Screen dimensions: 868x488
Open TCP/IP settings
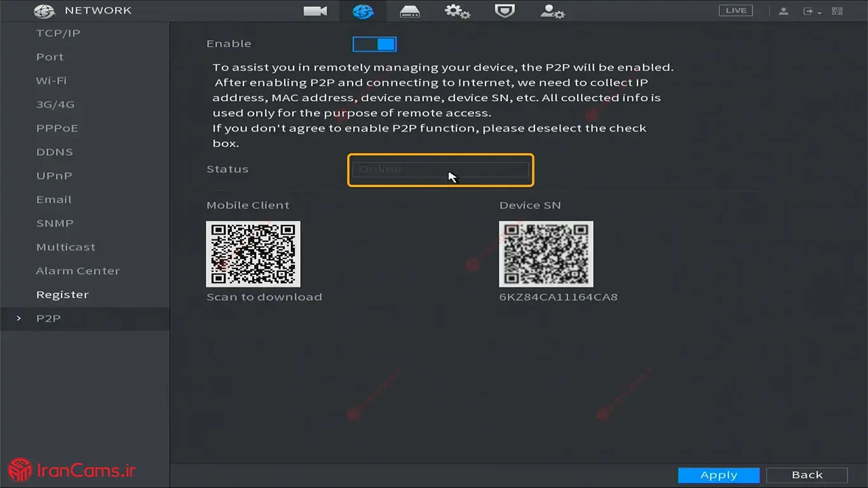(x=58, y=33)
